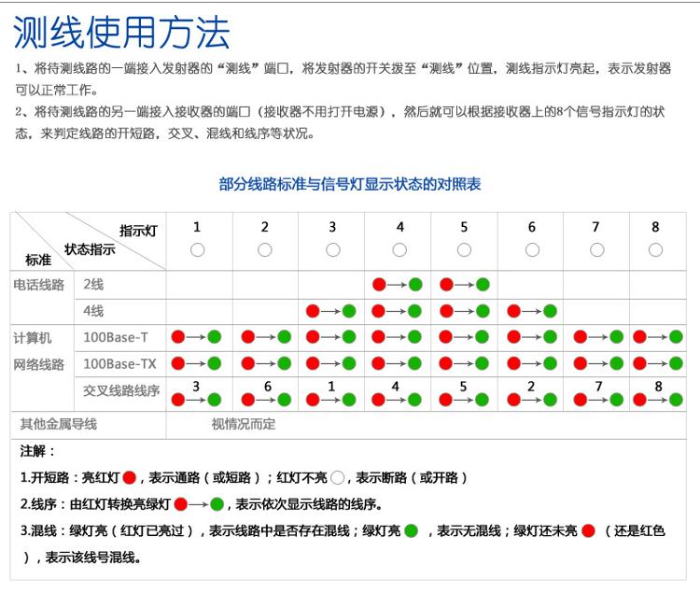The width and height of the screenshot is (700, 607).
Task: Click the red dot in 2线 row, column 4
Action: tap(379, 285)
